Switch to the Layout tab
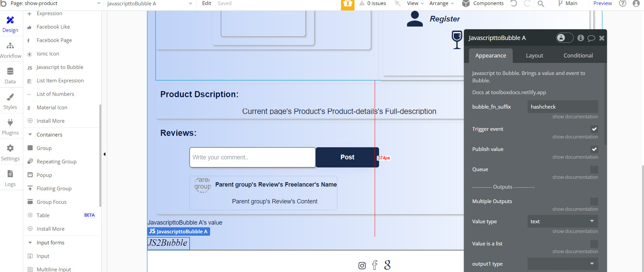This screenshot has width=644, height=272. (x=534, y=55)
